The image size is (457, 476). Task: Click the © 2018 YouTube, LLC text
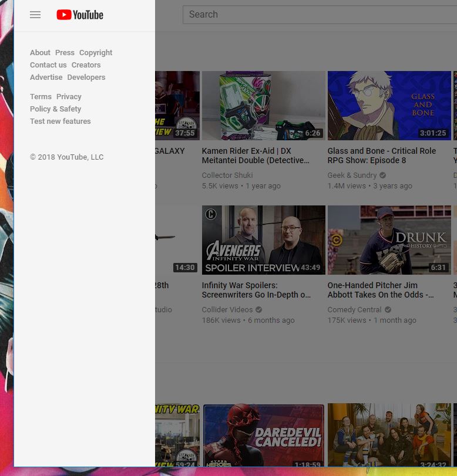pos(67,157)
